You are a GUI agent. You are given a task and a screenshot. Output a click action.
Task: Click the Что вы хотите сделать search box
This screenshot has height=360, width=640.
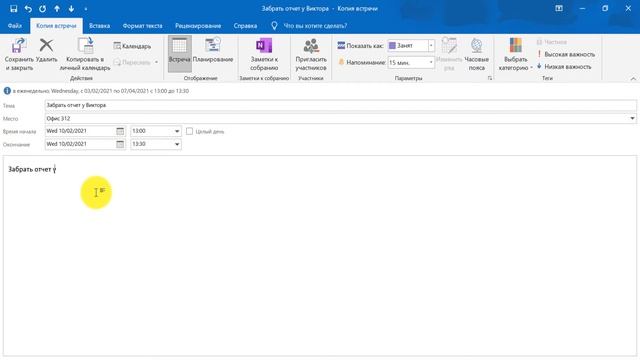coord(315,26)
